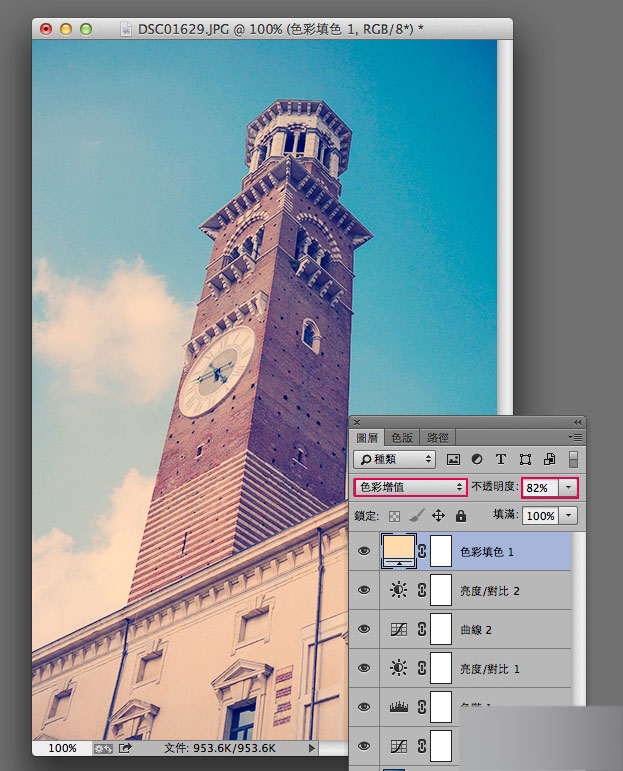This screenshot has height=771, width=623.
Task: Click the 100% fill value field
Action: tap(540, 515)
